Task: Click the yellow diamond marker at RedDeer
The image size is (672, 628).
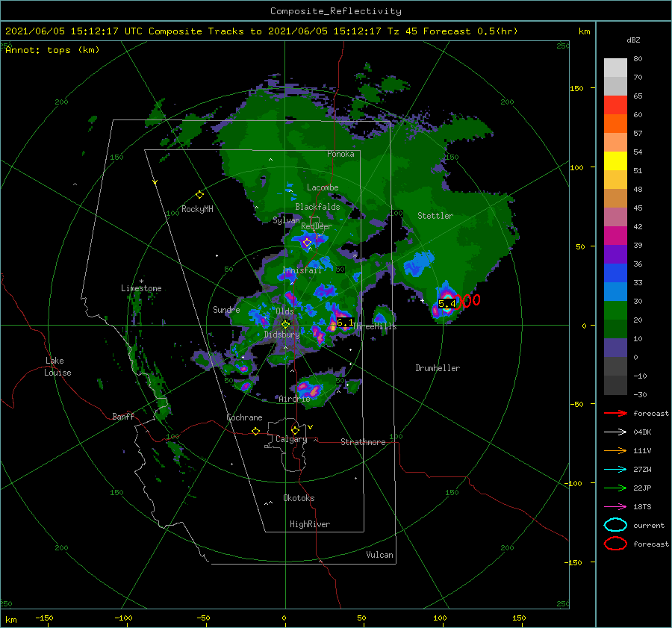Action: click(307, 243)
